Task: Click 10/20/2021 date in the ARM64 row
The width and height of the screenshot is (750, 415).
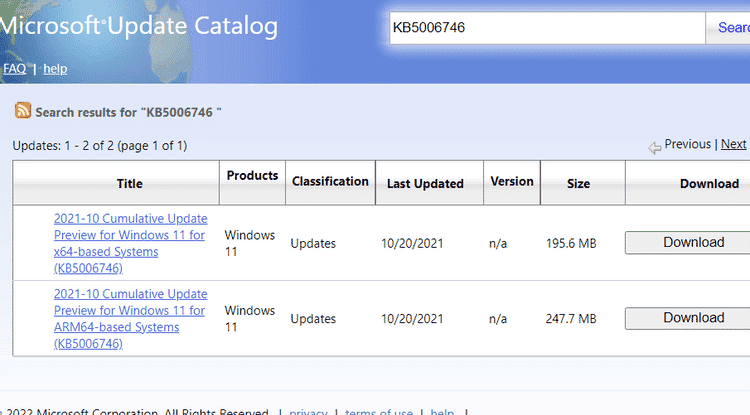Action: click(x=412, y=319)
